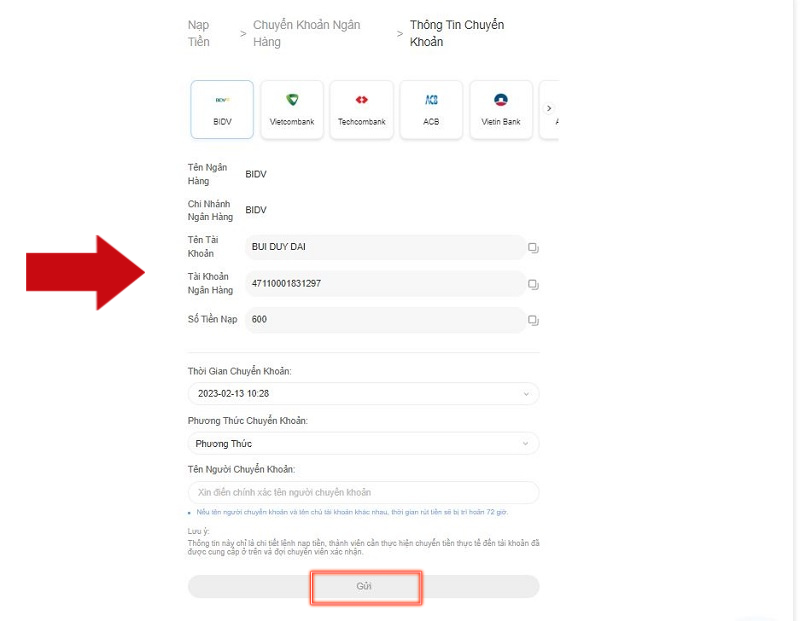Select the Techcombank logo icon
This screenshot has width=800, height=621.
coord(361,100)
